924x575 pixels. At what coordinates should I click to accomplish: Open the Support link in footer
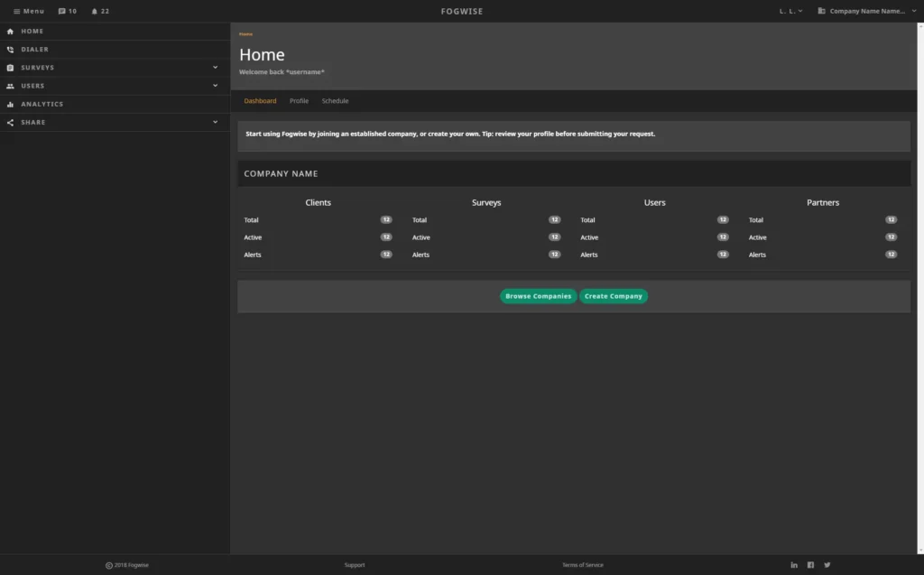tap(354, 565)
